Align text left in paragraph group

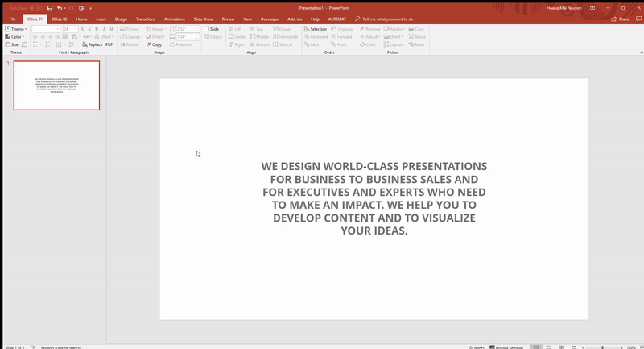pos(35,36)
